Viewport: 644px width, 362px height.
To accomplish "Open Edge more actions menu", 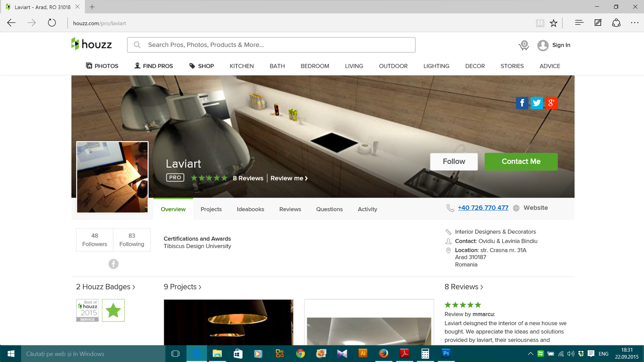I will pyautogui.click(x=635, y=23).
